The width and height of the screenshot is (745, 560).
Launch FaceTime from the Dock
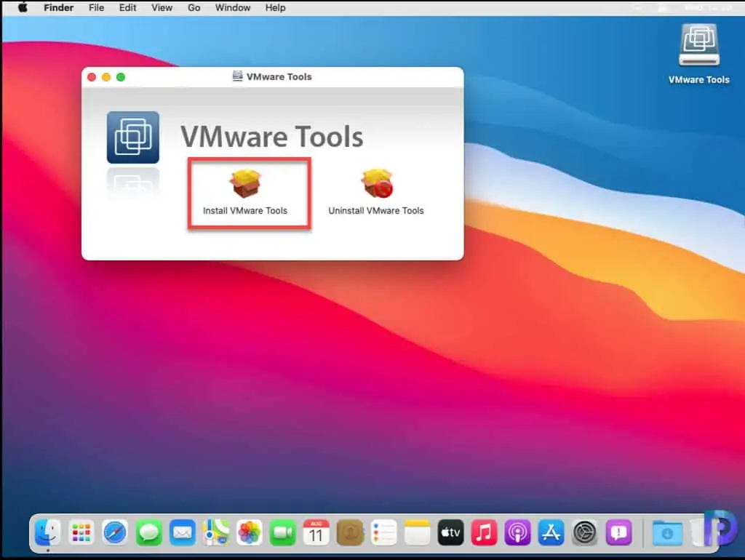(283, 532)
